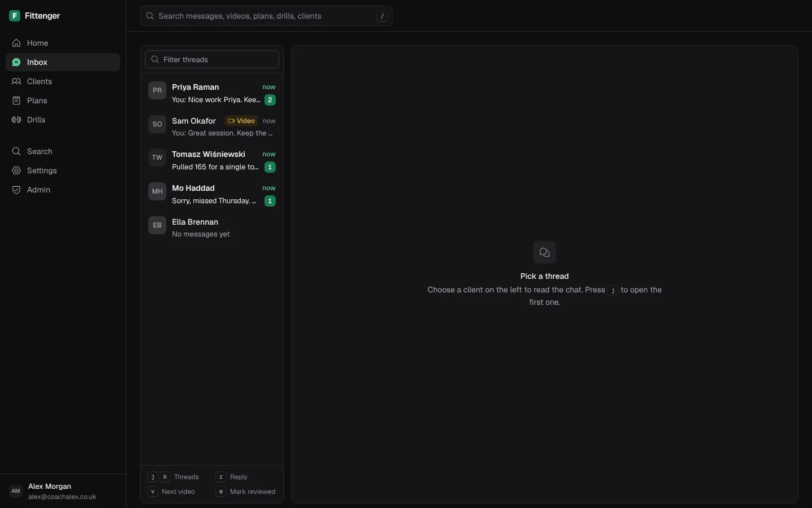The image size is (812, 508).
Task: Click the j key hint in empty-state text
Action: pyautogui.click(x=613, y=291)
